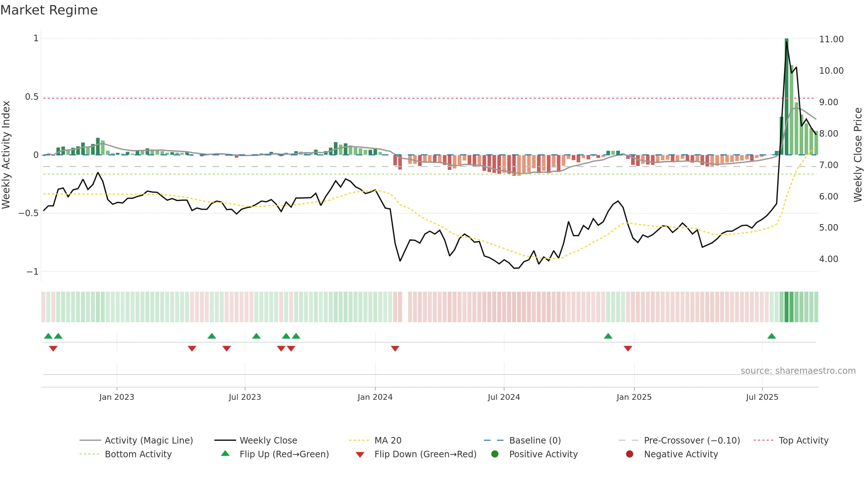The height and width of the screenshot is (488, 868).
Task: Click the flip-down marker just before Jan 2025
Action: (628, 348)
